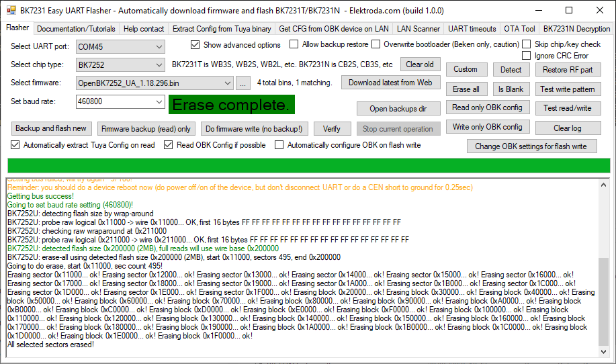Click the detected flash size green log line
This screenshot has width=616, height=364.
[x=143, y=248]
